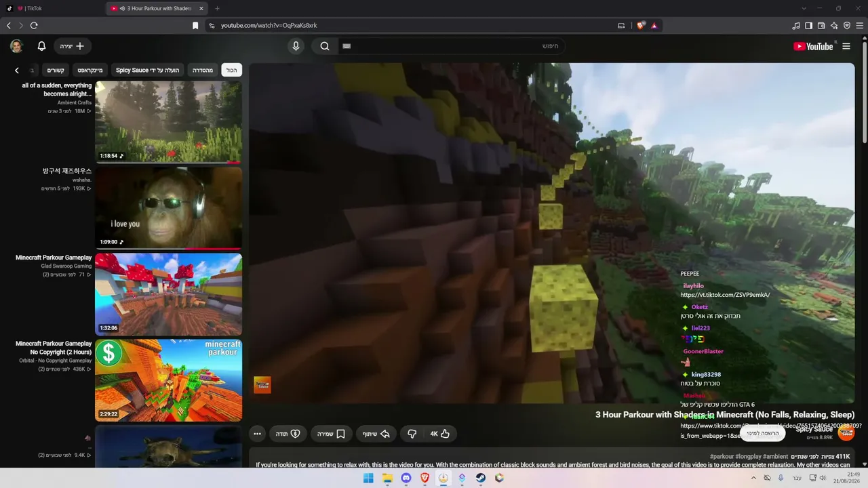Click the #parkour hashtag link
The height and width of the screenshot is (488, 868).
(722, 457)
